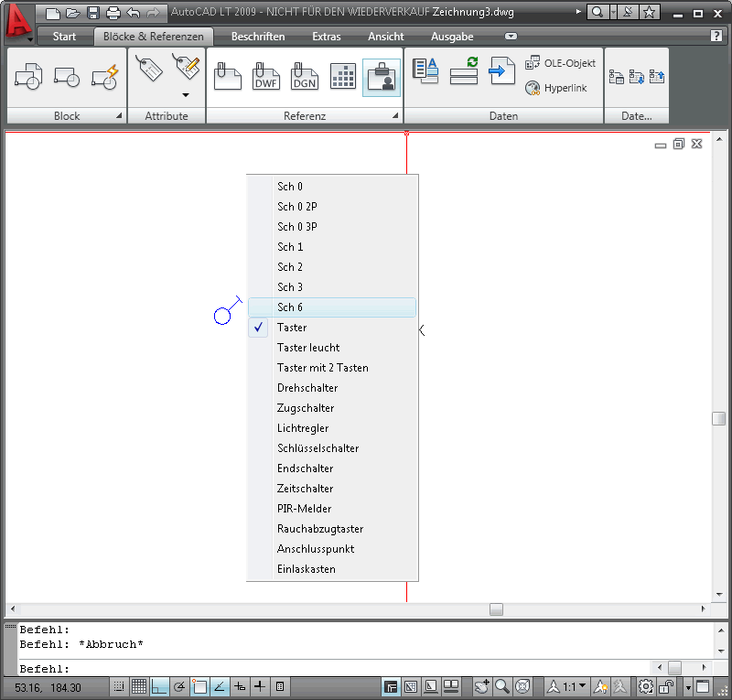Image resolution: width=732 pixels, height=700 pixels.
Task: Click the pan/navigation icon in status bar
Action: coord(482,686)
